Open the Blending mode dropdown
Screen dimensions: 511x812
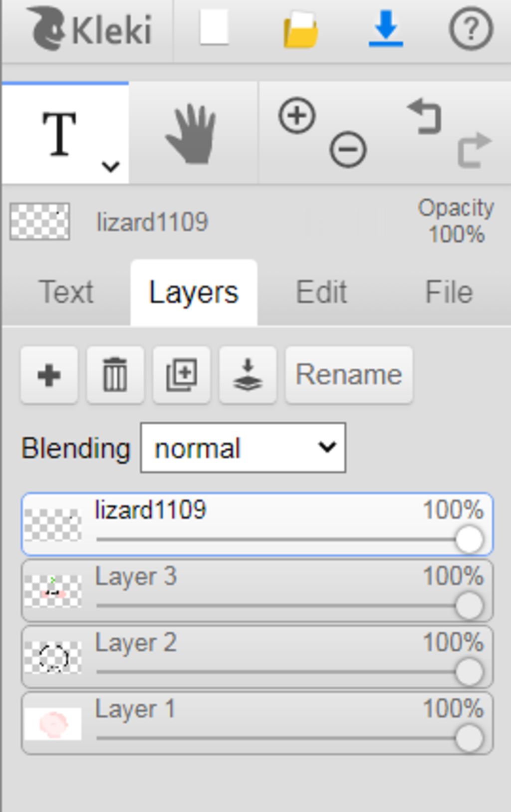pyautogui.click(x=243, y=448)
